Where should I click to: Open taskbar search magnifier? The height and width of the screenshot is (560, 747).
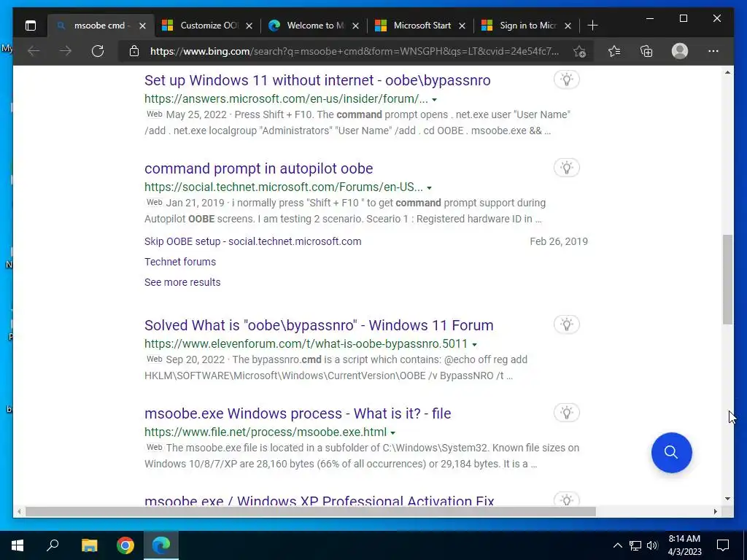(53, 545)
